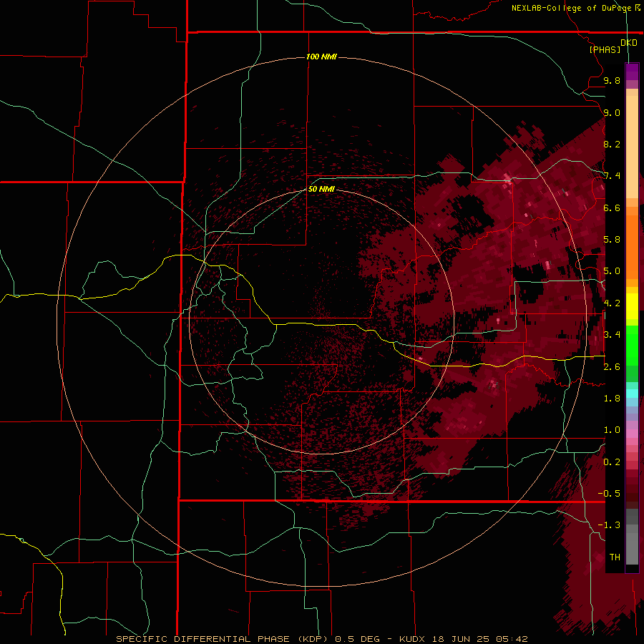
Task: Click the gray bottom segment of the color bar
Action: point(632,545)
